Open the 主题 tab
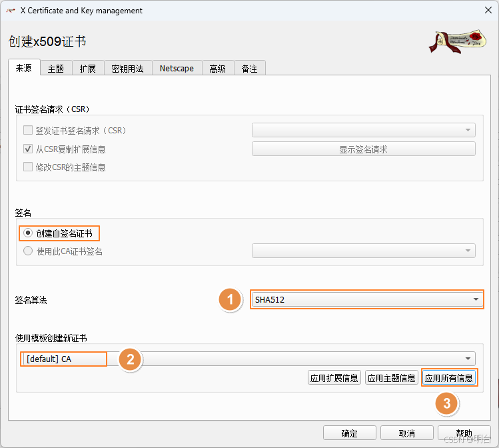 [x=56, y=69]
